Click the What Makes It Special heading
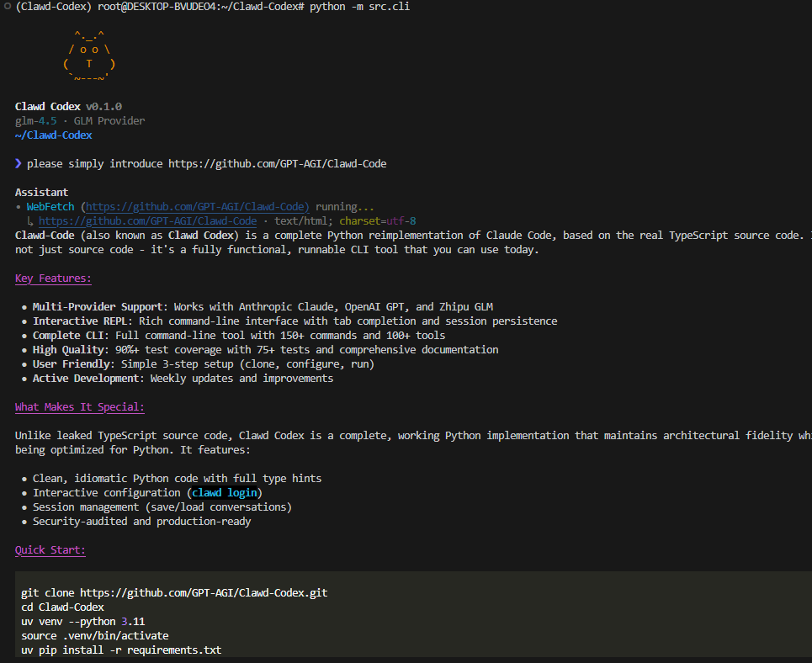 pyautogui.click(x=79, y=406)
